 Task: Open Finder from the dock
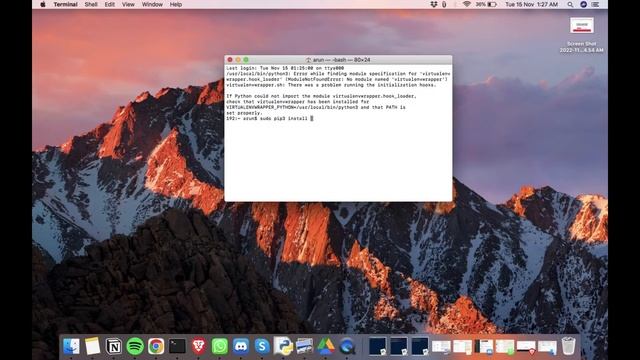coord(71,346)
